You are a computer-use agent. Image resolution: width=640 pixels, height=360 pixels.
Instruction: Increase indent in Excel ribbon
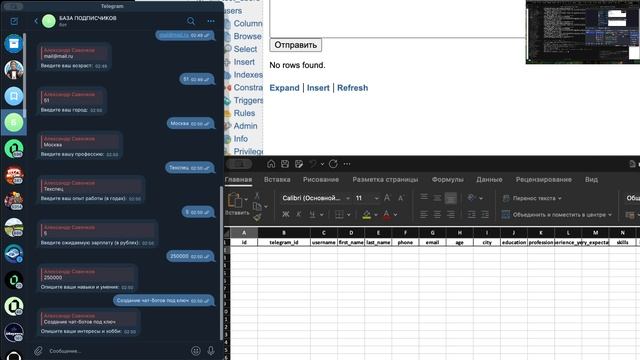coord(484,214)
